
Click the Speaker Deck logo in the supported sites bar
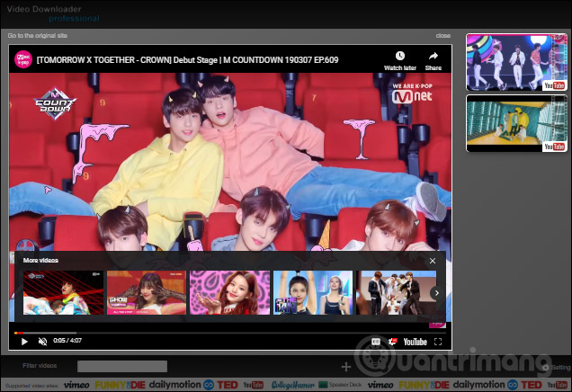tap(340, 385)
